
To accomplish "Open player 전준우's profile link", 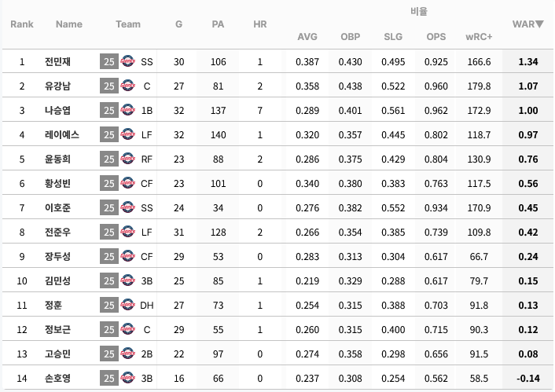I will [57, 232].
